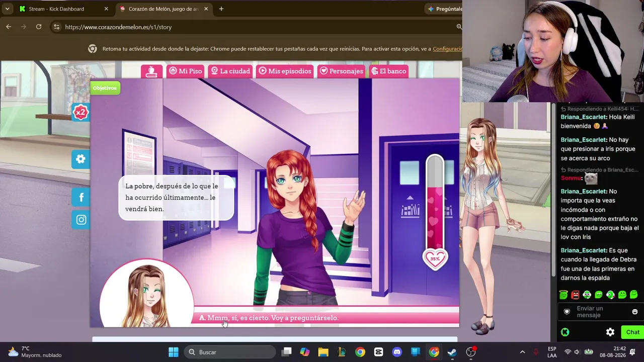Open a new browser tab
The height and width of the screenshot is (362, 644).
click(221, 9)
